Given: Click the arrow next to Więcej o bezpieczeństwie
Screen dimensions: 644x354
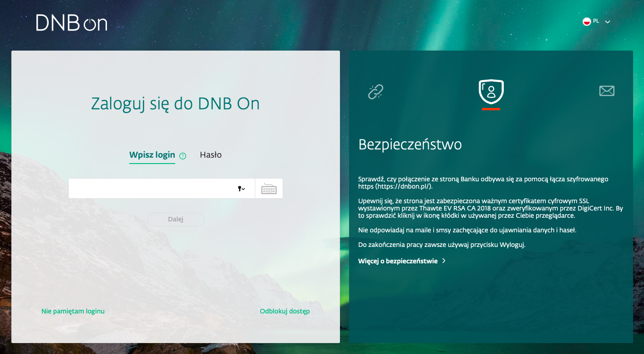Looking at the screenshot, I should [444, 261].
